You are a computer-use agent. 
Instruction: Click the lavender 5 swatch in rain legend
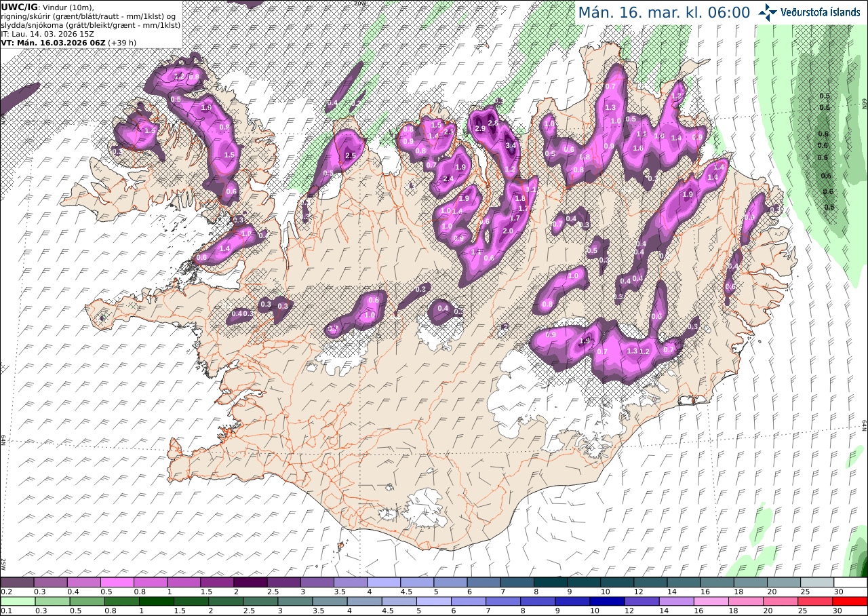tap(434, 601)
